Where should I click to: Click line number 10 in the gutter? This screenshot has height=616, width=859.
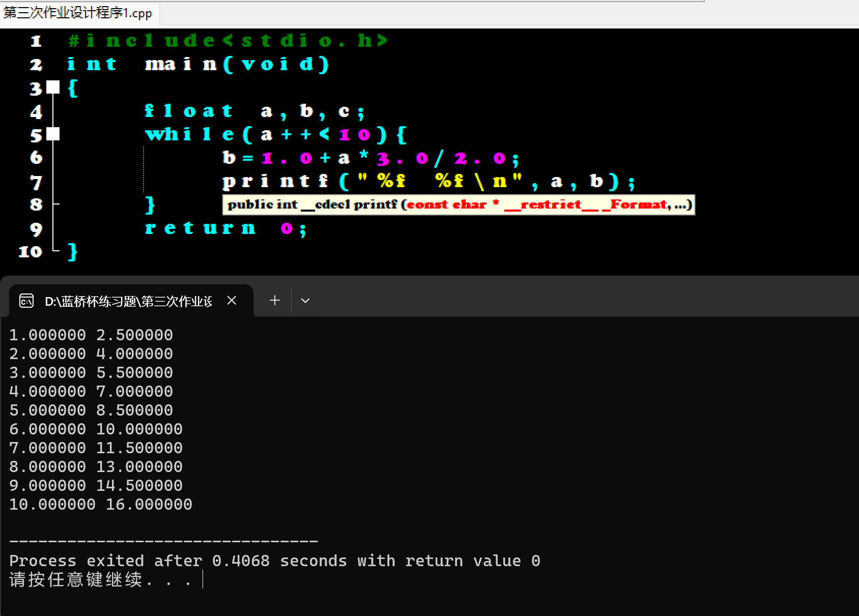pos(30,252)
